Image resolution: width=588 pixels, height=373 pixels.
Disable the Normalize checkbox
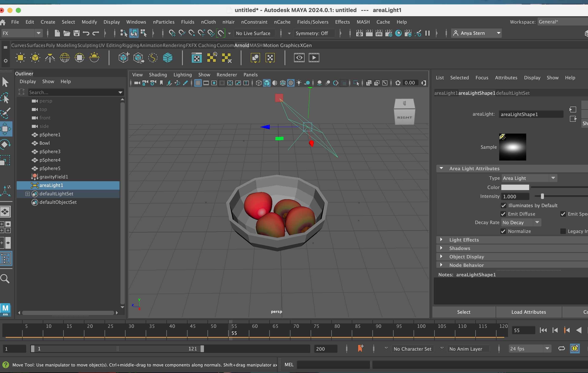(503, 231)
